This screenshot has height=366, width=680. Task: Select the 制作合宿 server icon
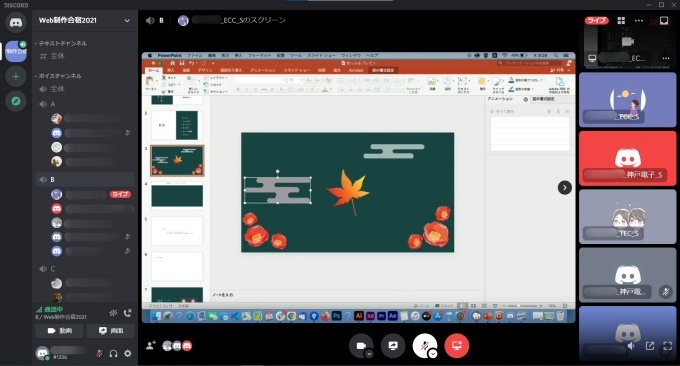pyautogui.click(x=16, y=51)
